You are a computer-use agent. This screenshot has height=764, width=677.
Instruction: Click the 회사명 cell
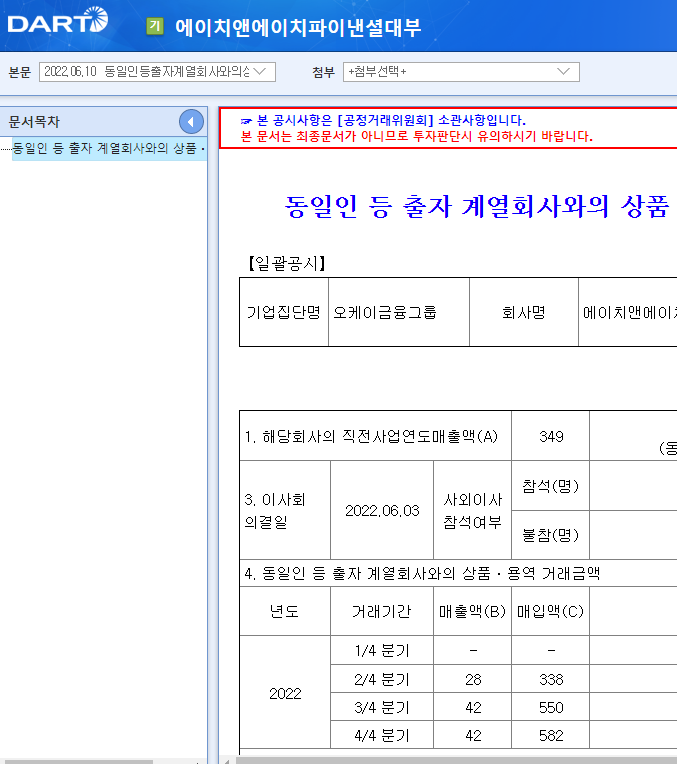tap(523, 312)
